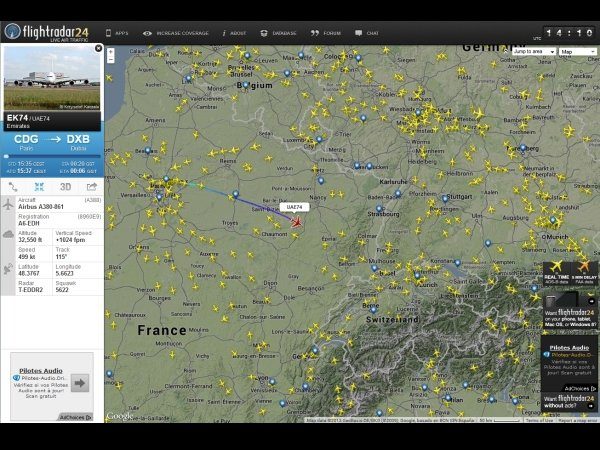Viewport: 600px width, 450px height.
Task: Open Pilotes Audio link in right ad
Action: 569,348
